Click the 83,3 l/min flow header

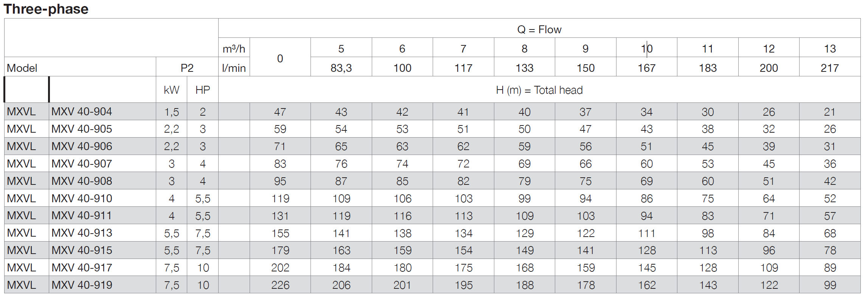click(x=341, y=68)
